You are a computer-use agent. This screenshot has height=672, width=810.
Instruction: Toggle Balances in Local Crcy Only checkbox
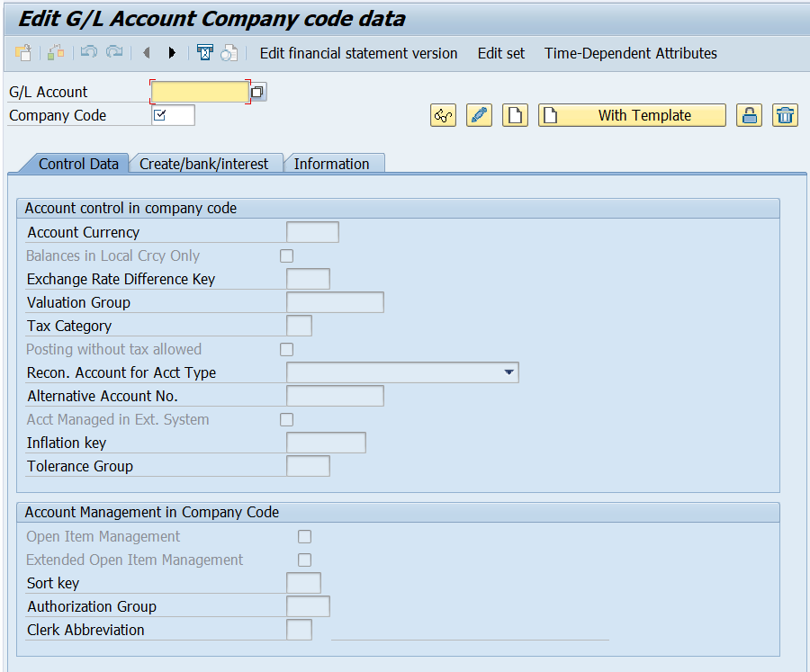pyautogui.click(x=287, y=255)
